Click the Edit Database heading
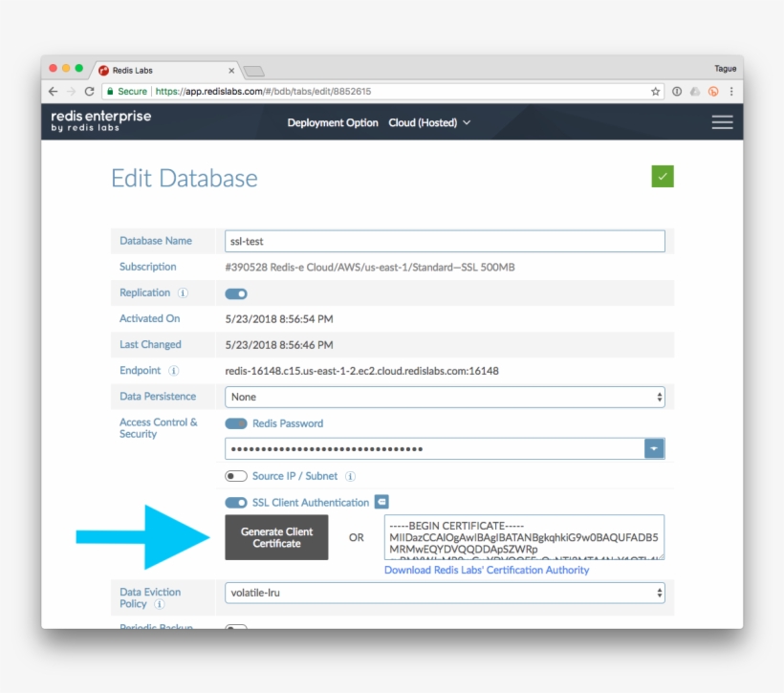The width and height of the screenshot is (784, 693). pyautogui.click(x=184, y=179)
